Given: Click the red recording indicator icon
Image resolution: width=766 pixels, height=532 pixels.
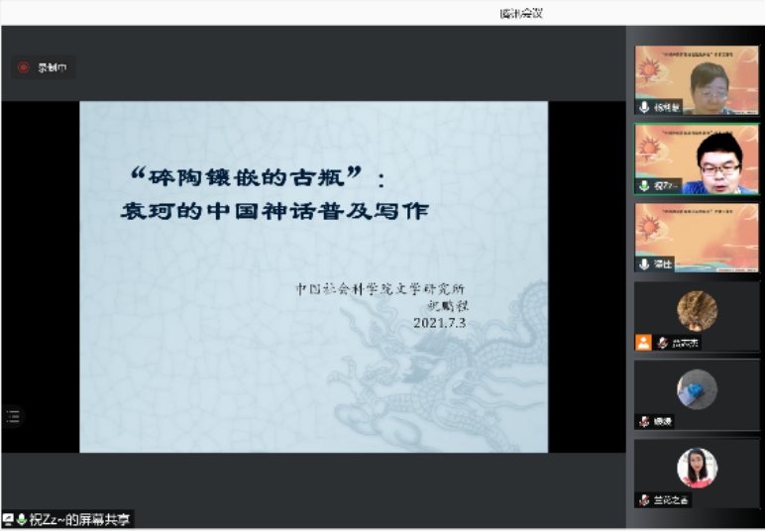Looking at the screenshot, I should click(x=24, y=67).
